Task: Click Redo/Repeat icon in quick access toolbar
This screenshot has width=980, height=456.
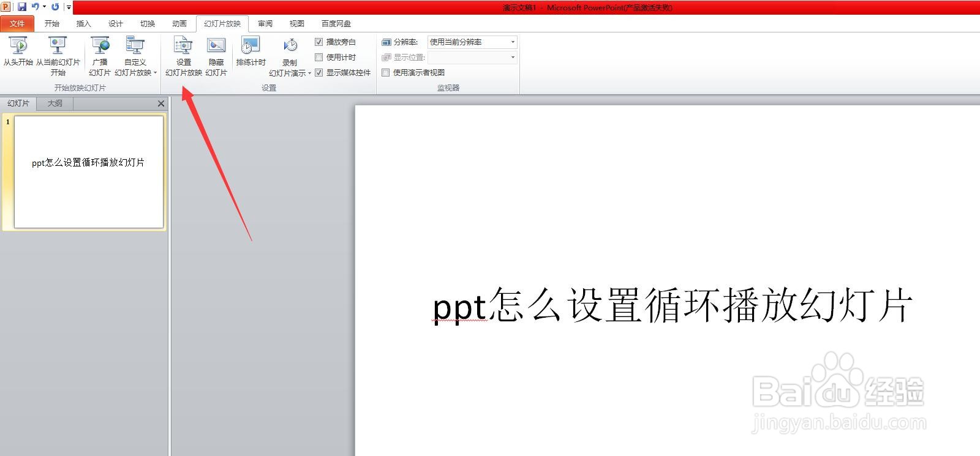Action: 55,7
